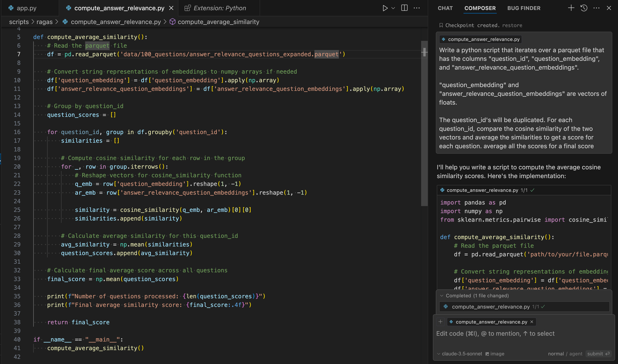618x364 pixels.
Task: Open the editor more actions ellipsis
Action: (x=417, y=8)
